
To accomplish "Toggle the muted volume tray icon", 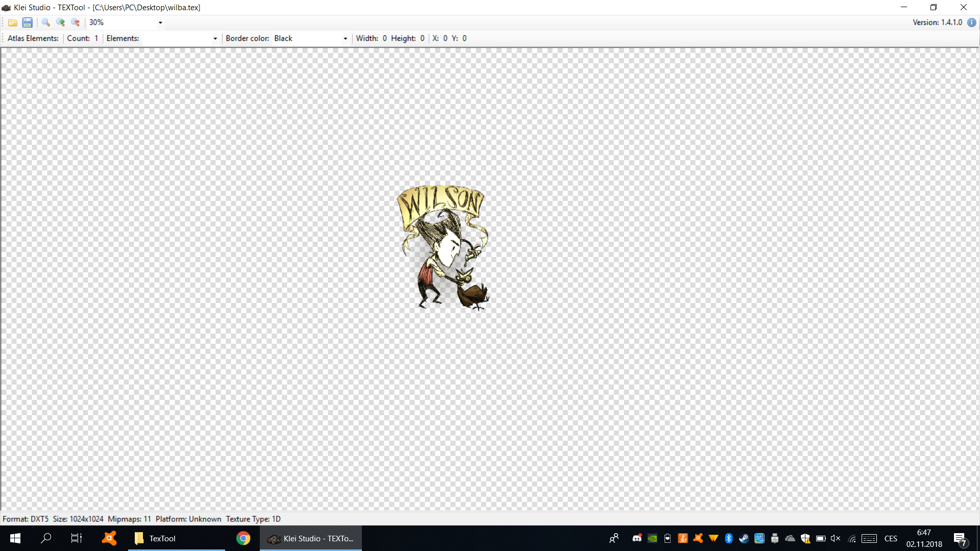I will [x=836, y=538].
